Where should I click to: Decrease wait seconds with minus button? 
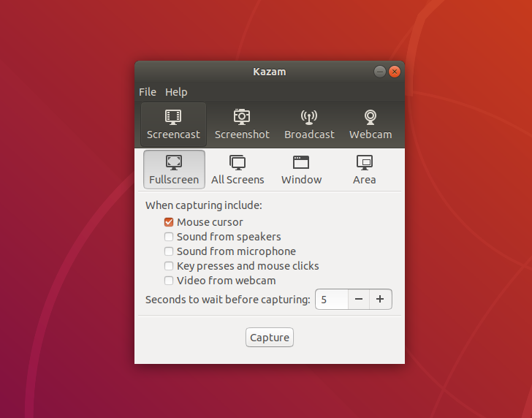[359, 300]
